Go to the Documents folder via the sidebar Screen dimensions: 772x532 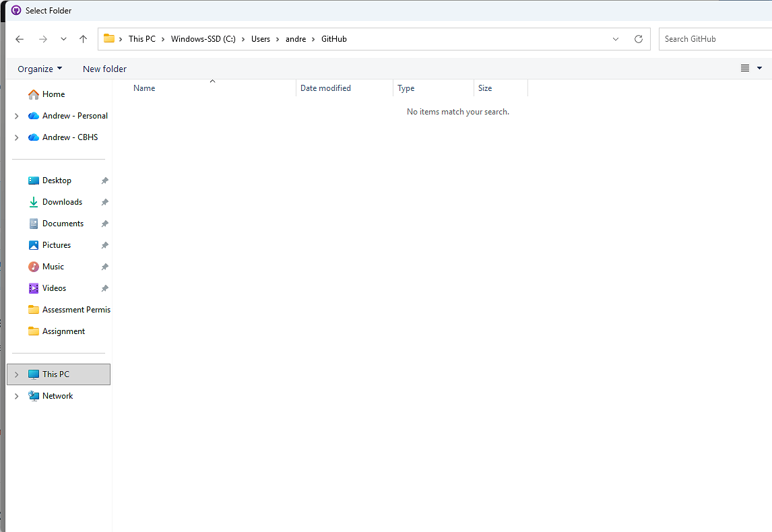[x=61, y=223]
